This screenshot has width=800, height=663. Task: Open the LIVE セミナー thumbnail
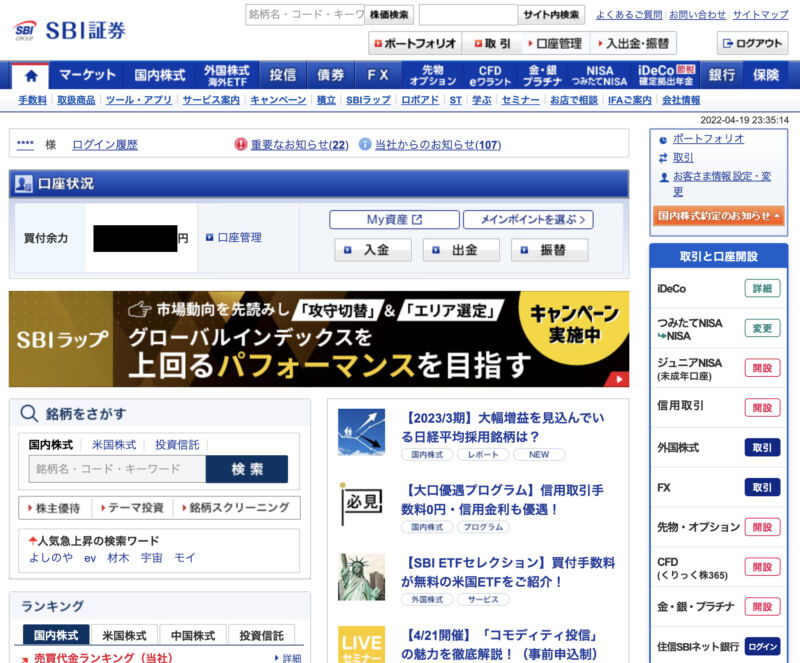(x=362, y=645)
